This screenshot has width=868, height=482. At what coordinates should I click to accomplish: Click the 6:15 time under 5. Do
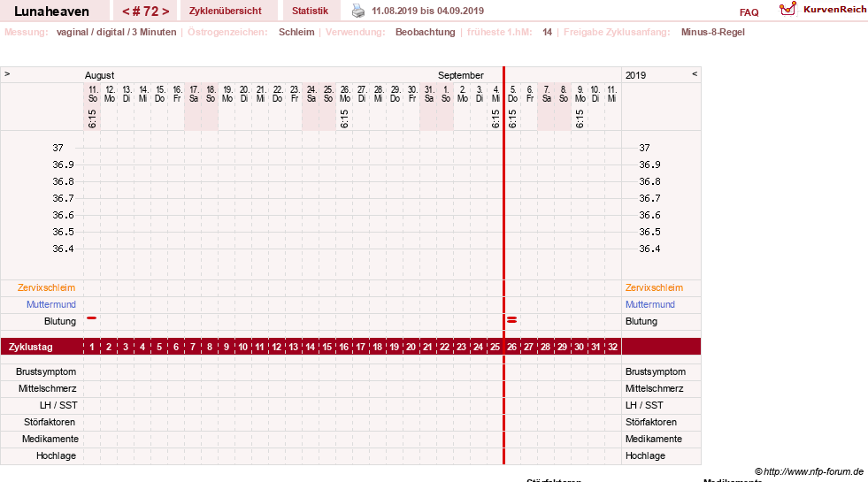click(512, 119)
